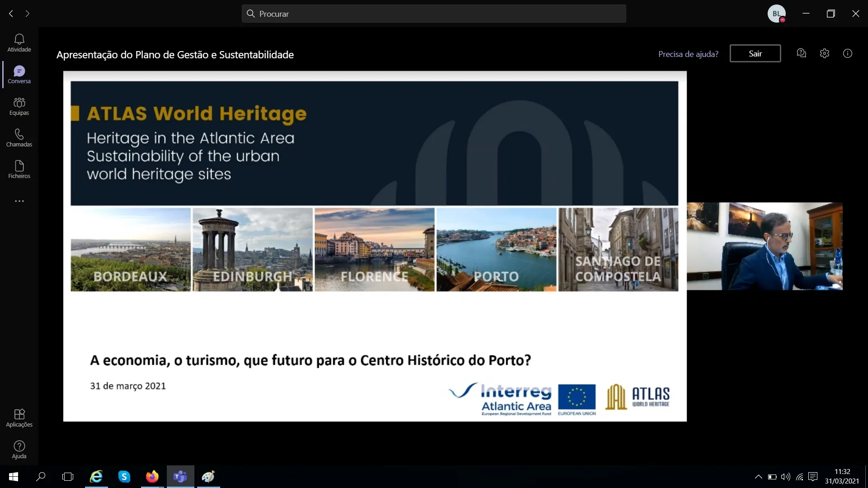Screen dimensions: 868x488
Task: Open the Conversa chat section
Action: click(19, 75)
